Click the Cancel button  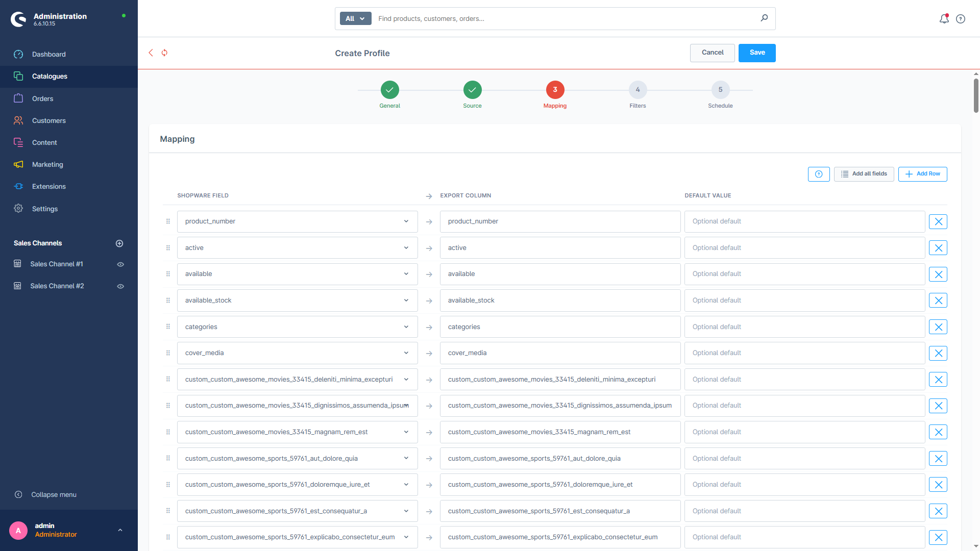pyautogui.click(x=713, y=53)
